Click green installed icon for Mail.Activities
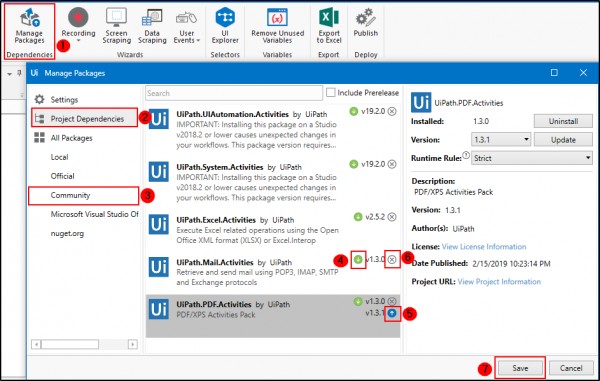 [358, 259]
